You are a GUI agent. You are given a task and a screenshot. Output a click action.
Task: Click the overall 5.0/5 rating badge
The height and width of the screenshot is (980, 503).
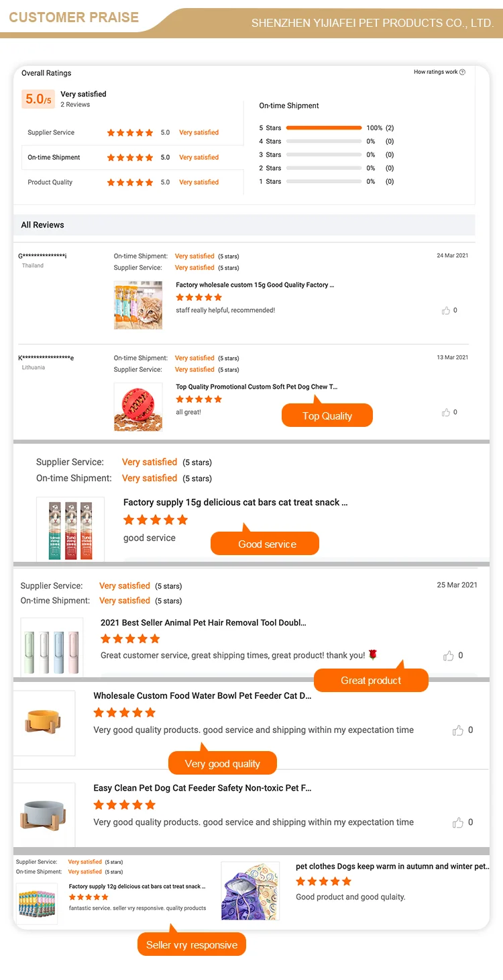[x=38, y=99]
